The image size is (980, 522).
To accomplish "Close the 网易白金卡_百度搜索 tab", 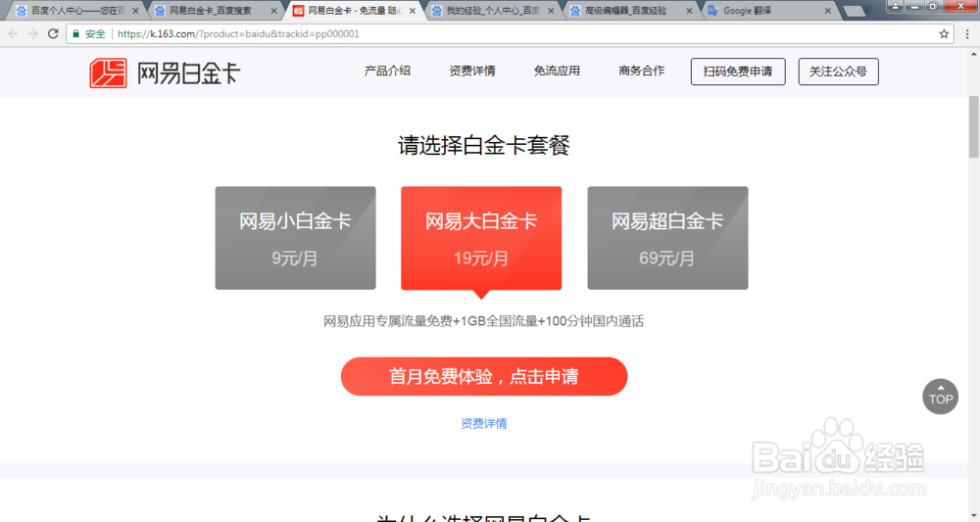I will (x=273, y=11).
